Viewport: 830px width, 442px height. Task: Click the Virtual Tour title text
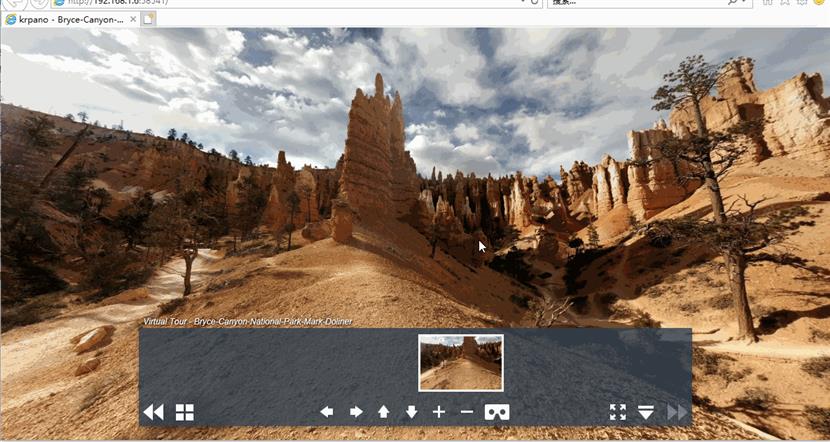247,322
